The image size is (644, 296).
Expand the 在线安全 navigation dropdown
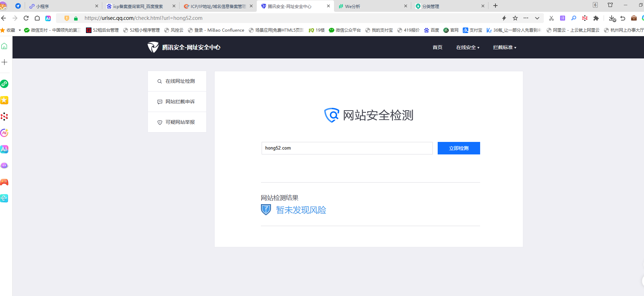(468, 47)
